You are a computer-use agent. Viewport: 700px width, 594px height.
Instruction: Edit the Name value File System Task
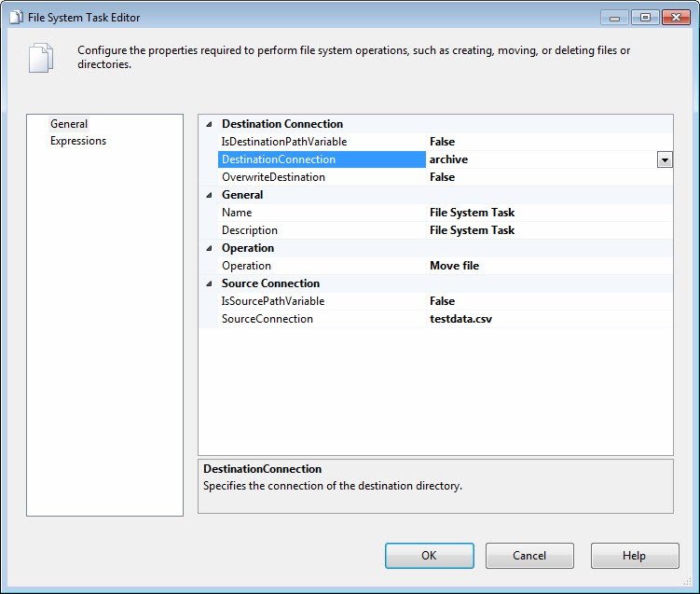[472, 213]
